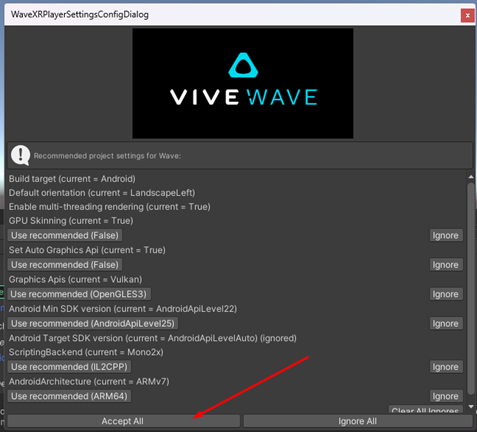Click the settings list scroll up arrow
Image resolution: width=477 pixels, height=432 pixels.
(471, 177)
